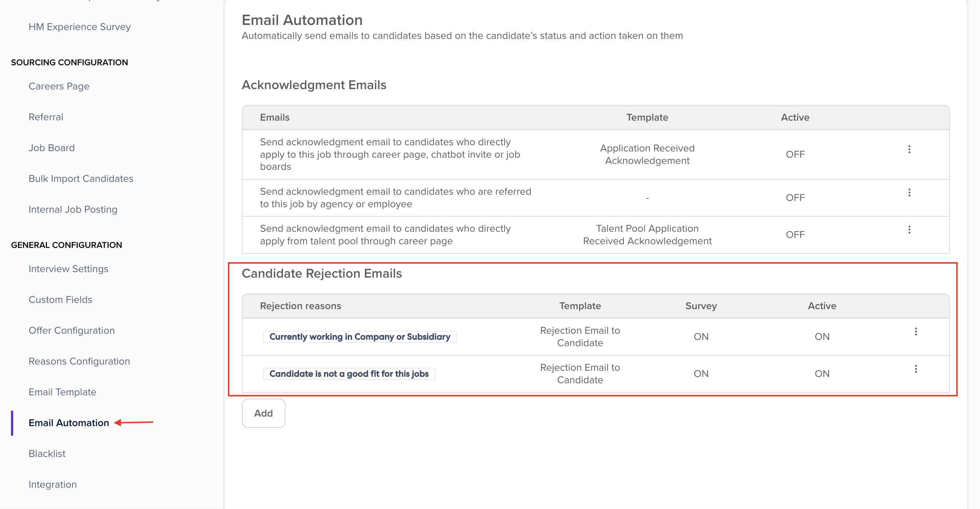
Task: Click Add button under rejection emails
Action: click(263, 413)
